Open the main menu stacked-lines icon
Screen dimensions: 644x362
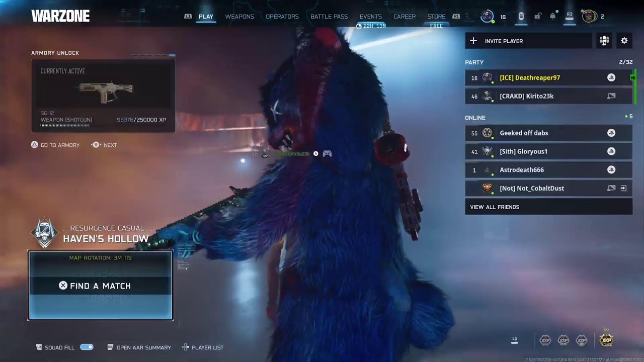click(x=521, y=17)
